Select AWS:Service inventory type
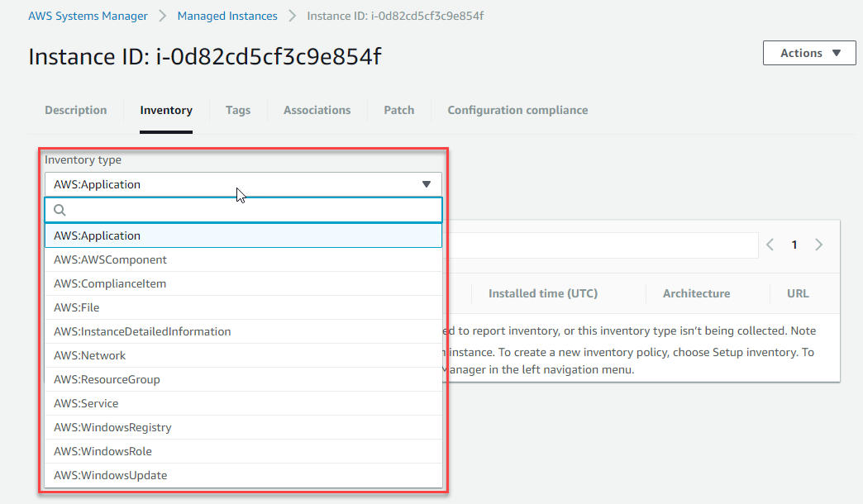The height and width of the screenshot is (504, 863). tap(243, 403)
